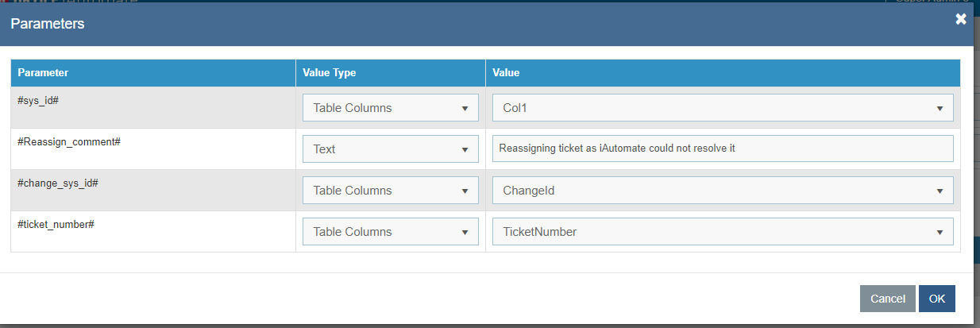
Task: Confirm parameters with the OK button
Action: [936, 299]
